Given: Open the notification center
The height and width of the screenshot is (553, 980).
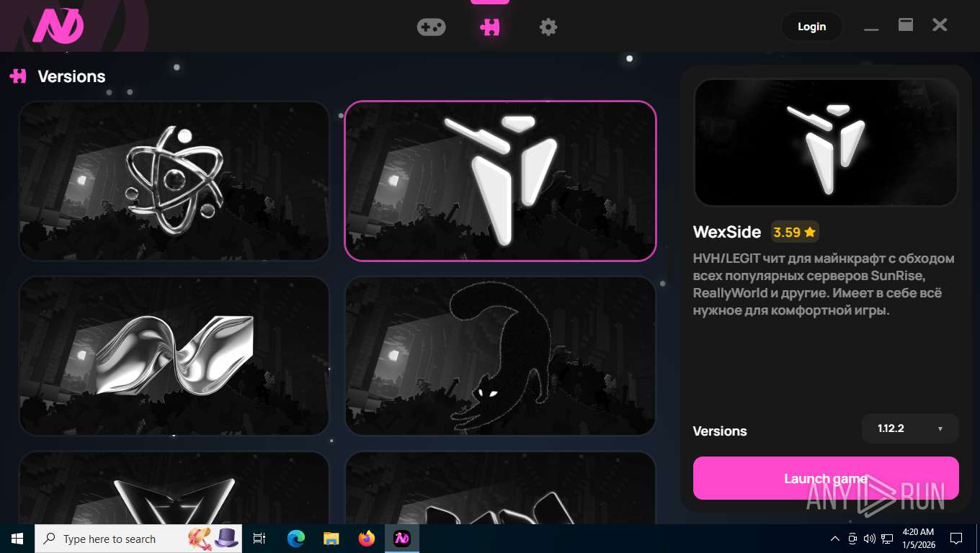Looking at the screenshot, I should tap(956, 539).
